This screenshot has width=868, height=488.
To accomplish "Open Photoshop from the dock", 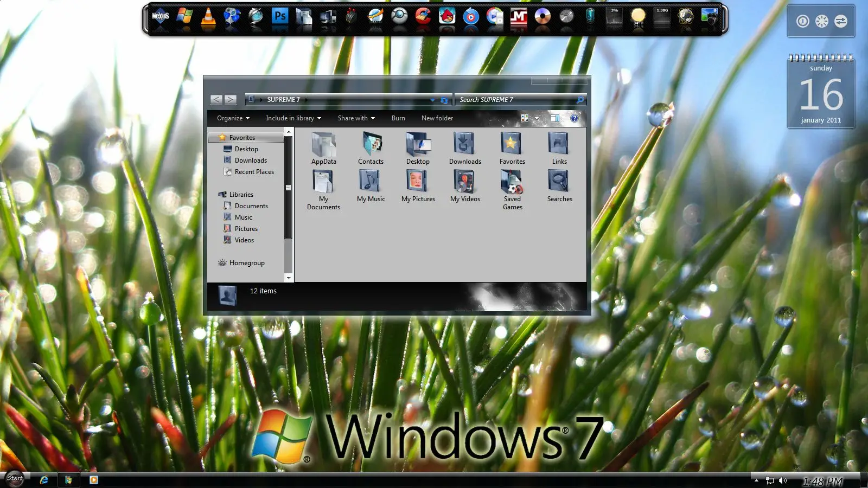I will point(280,16).
